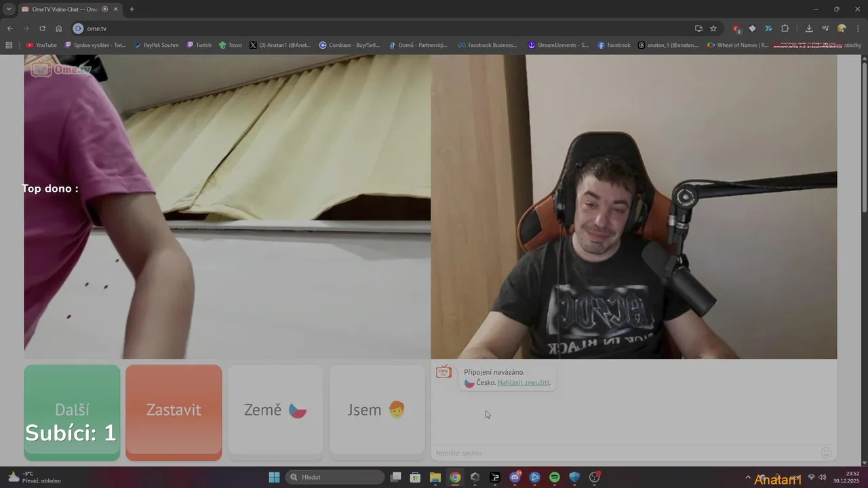Open the PayPal: Souhrn bookmark
The image size is (868, 488).
pos(157,45)
